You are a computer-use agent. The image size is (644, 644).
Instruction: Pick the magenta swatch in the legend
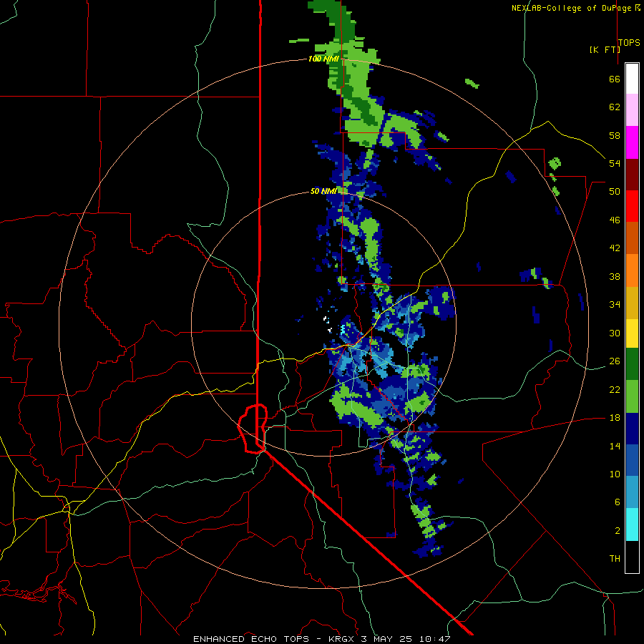[632, 142]
